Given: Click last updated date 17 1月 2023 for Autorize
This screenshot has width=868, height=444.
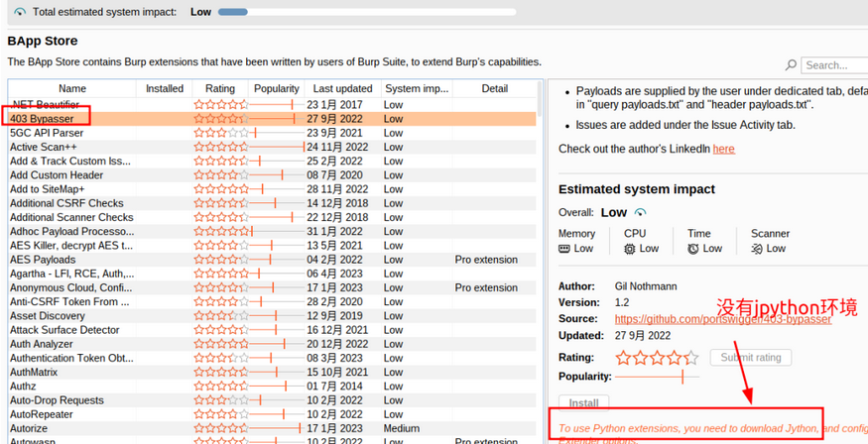Looking at the screenshot, I should tap(335, 428).
